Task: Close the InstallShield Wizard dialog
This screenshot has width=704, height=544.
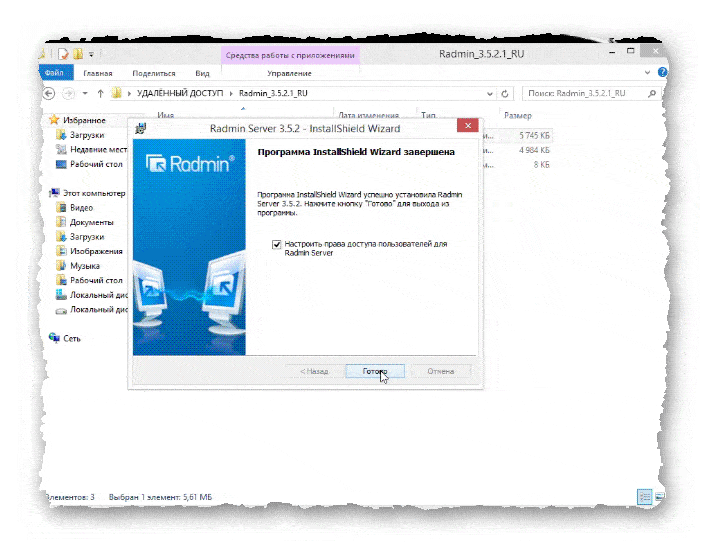Action: click(467, 125)
